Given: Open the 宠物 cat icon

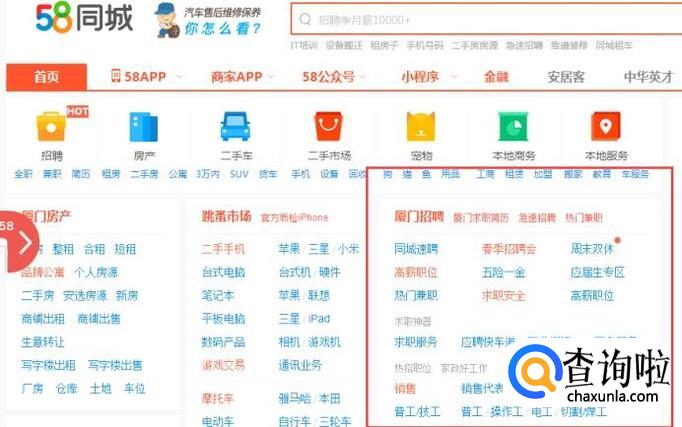Looking at the screenshot, I should pyautogui.click(x=421, y=127).
